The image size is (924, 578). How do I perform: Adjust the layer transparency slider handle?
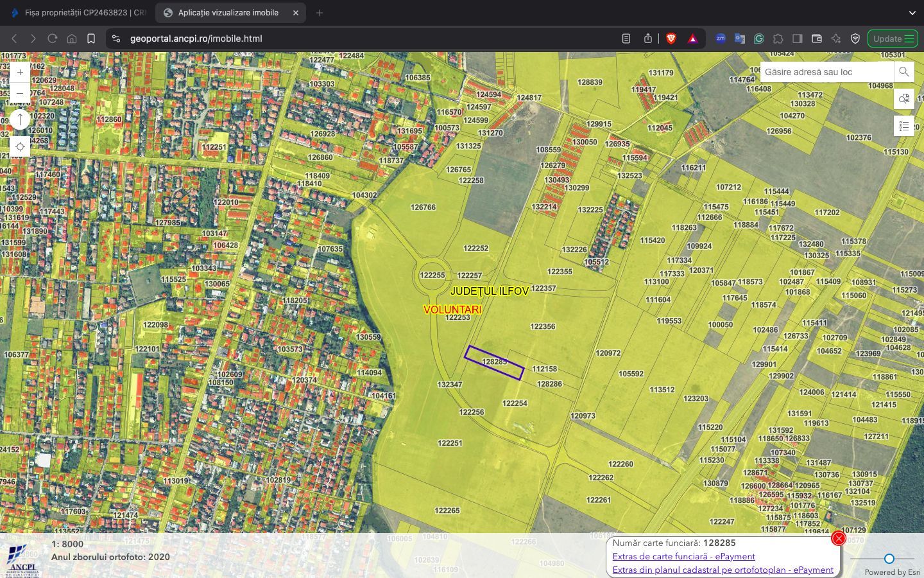889,559
